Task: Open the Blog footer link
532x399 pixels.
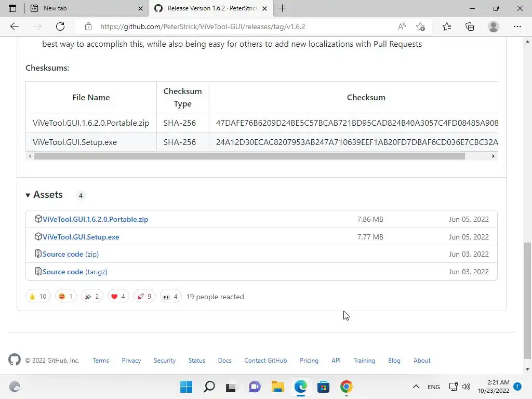Action: 394,361
